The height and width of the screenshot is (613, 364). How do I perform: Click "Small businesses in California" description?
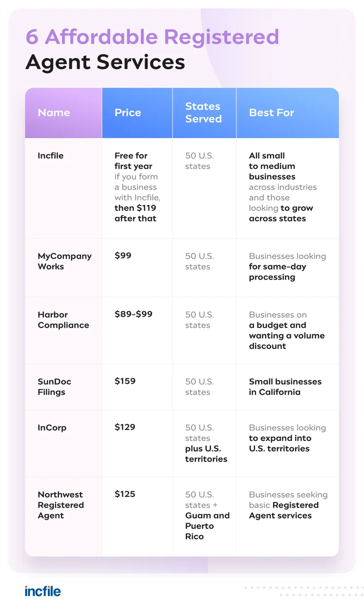tap(285, 387)
